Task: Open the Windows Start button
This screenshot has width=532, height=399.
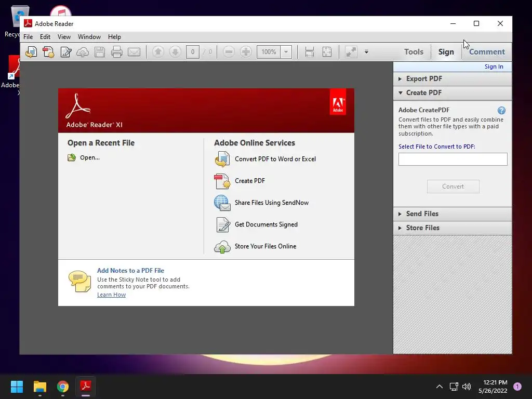Action: point(17,387)
